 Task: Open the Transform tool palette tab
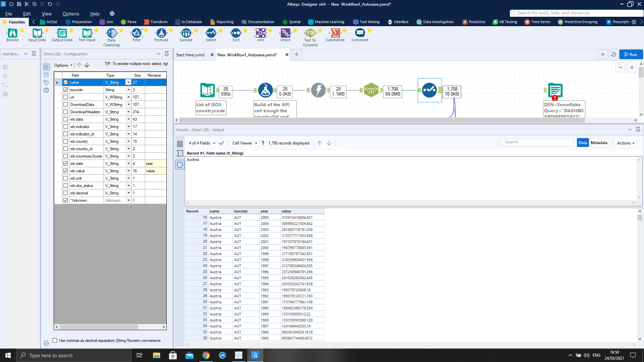[x=156, y=22]
